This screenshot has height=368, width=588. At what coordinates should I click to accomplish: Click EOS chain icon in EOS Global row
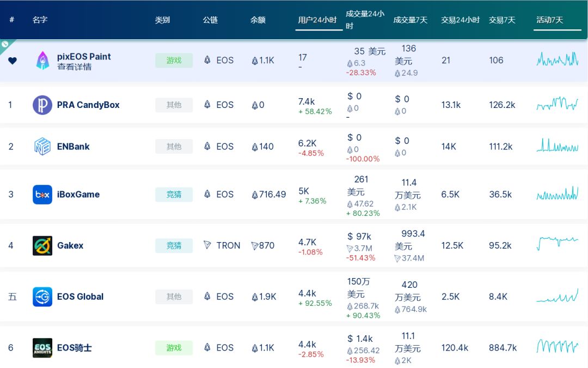(207, 296)
